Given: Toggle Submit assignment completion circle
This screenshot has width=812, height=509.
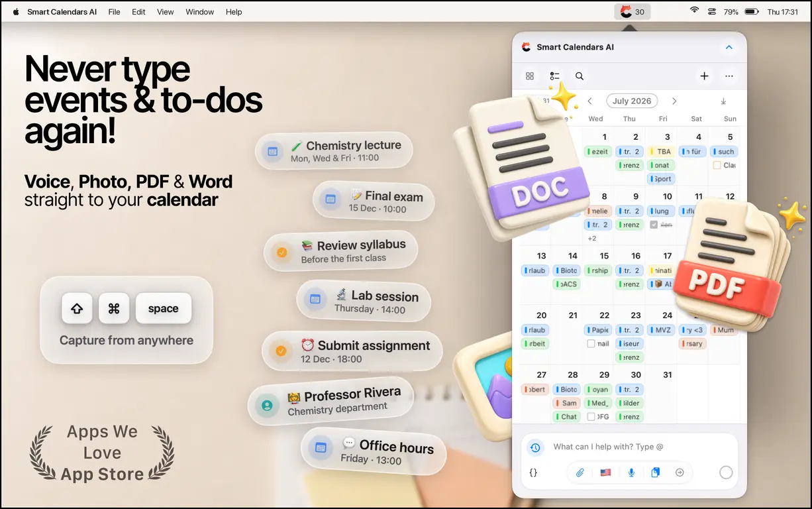Looking at the screenshot, I should click(281, 351).
